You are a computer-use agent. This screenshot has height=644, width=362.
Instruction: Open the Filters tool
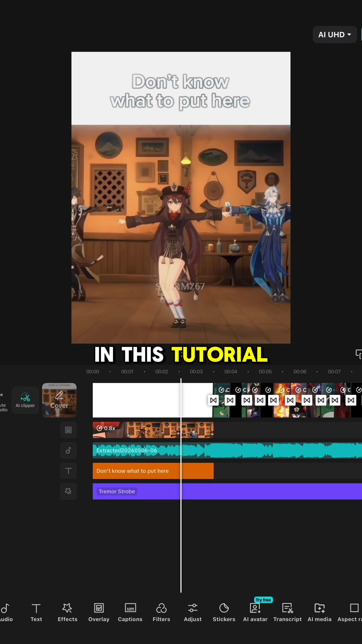(161, 612)
